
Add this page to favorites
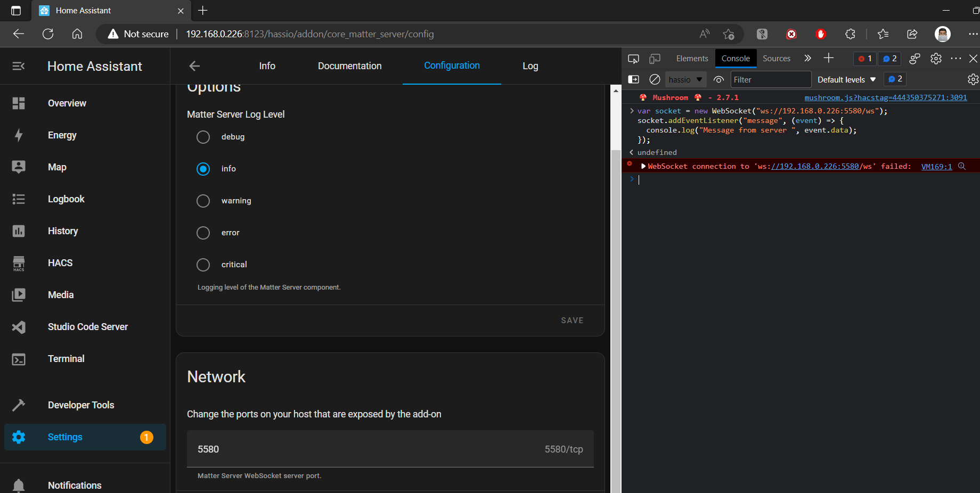[729, 34]
